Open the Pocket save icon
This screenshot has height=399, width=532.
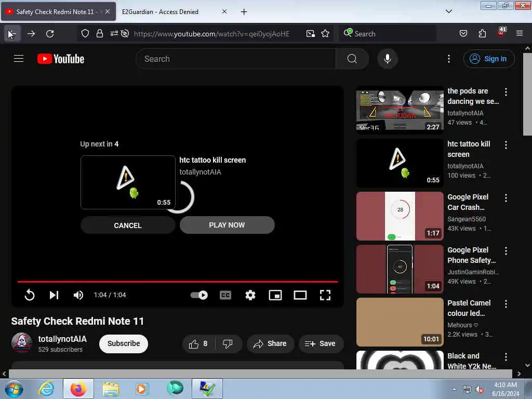pos(463,34)
